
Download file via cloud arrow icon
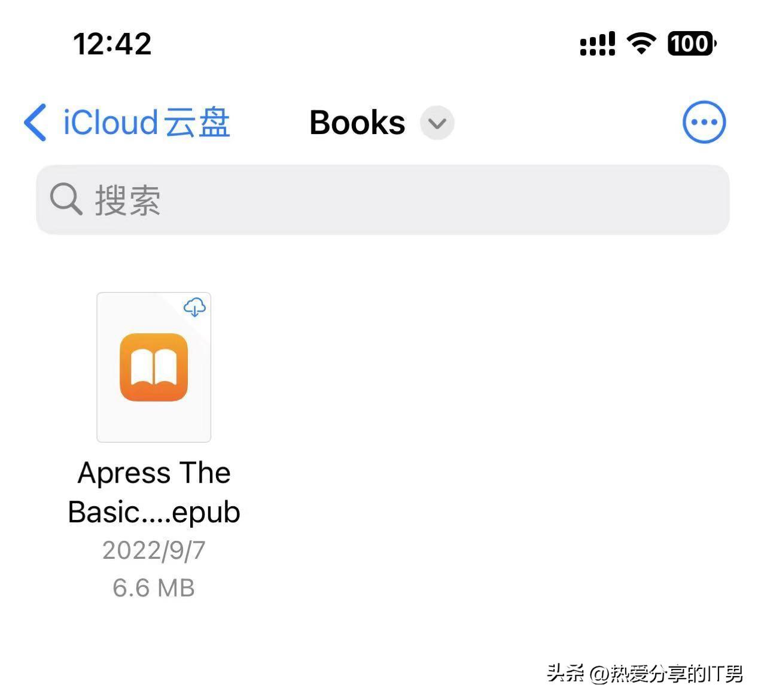point(194,307)
